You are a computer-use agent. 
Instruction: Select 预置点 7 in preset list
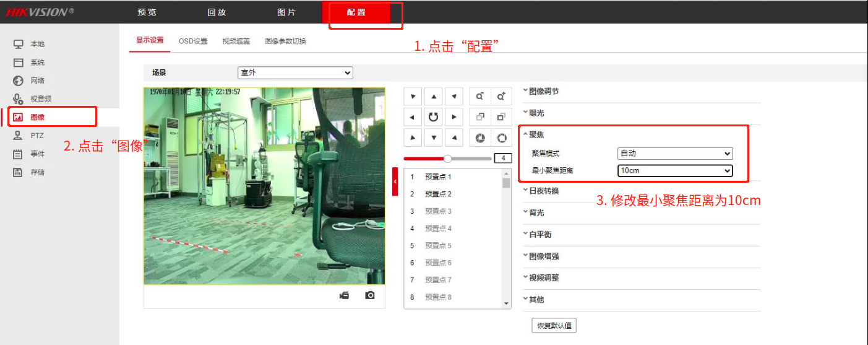tap(453, 280)
